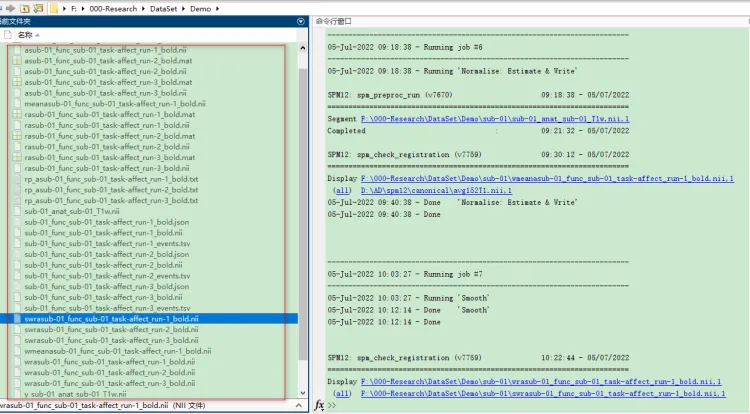The width and height of the screenshot is (750, 414).
Task: Select swrasub-01 run-2 bold.nii file
Action: (111, 329)
